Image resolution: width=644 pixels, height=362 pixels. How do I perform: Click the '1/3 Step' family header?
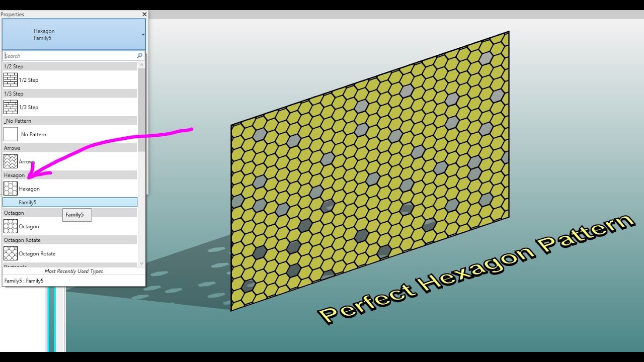70,94
